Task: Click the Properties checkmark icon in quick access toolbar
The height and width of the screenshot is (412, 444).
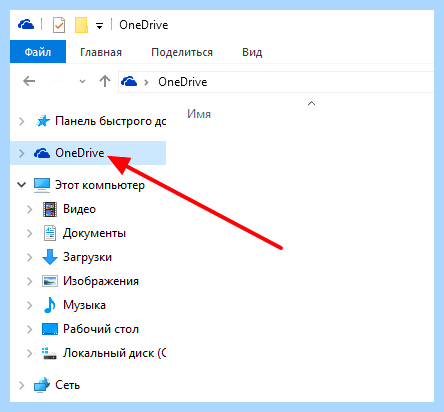Action: click(59, 25)
